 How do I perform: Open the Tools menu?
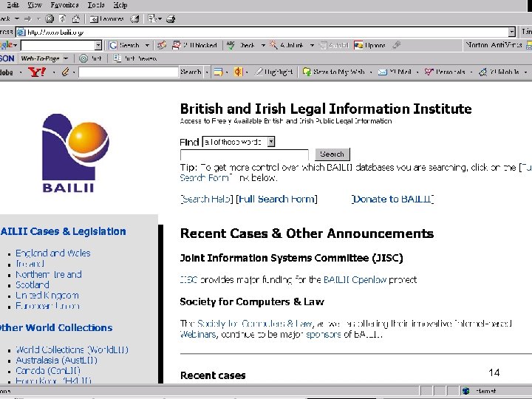[x=96, y=5]
